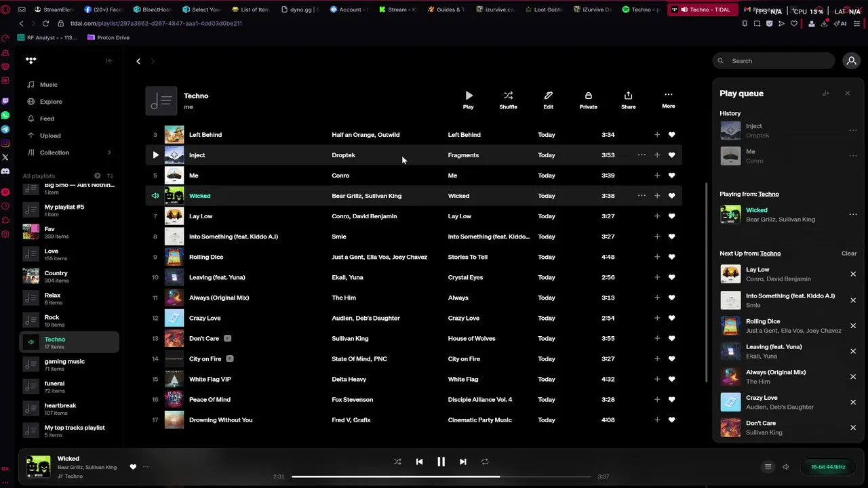
Task: Remove Crazy Love from the queue
Action: pos(853,402)
